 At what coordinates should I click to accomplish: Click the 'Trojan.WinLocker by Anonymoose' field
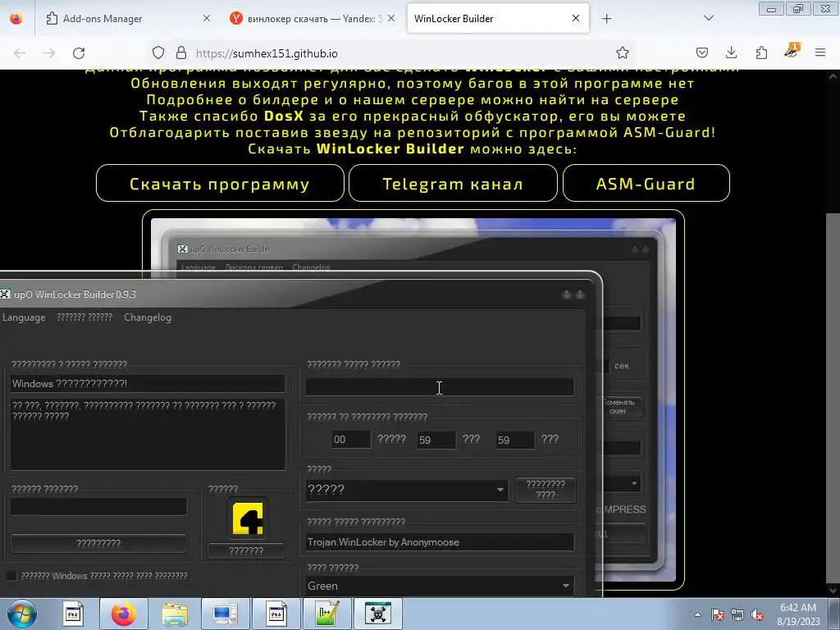440,542
